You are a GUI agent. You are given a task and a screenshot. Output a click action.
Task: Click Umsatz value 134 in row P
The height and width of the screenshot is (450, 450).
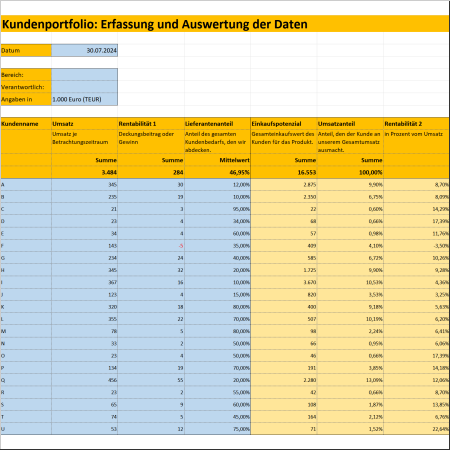pyautogui.click(x=85, y=368)
